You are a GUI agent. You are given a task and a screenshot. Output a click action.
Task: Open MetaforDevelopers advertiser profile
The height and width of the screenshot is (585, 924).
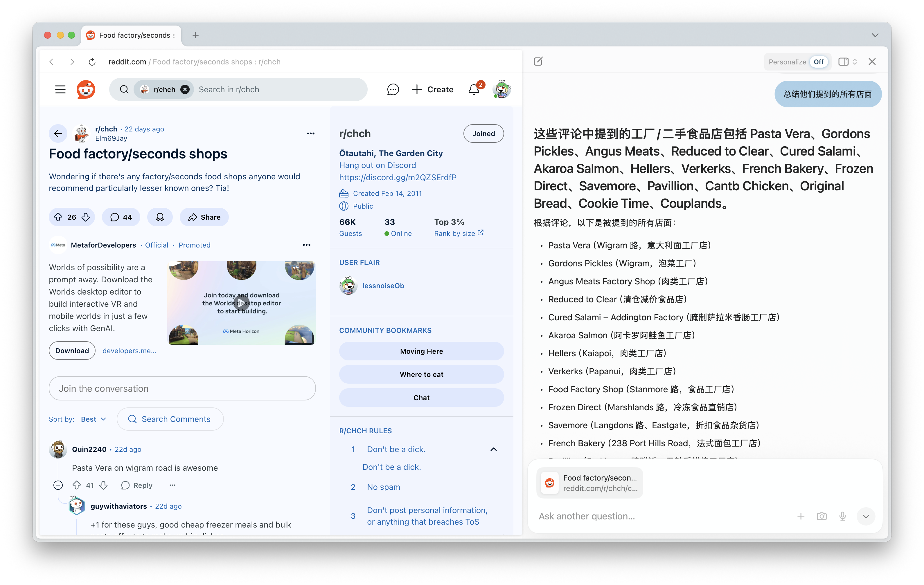103,245
